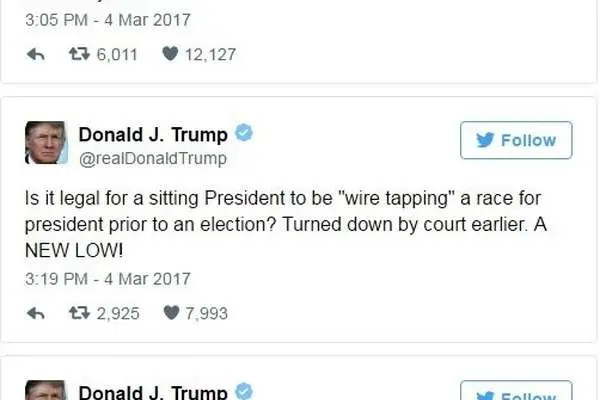The height and width of the screenshot is (400, 600).
Task: Click the Follow button on bottom tweet
Action: (x=516, y=390)
